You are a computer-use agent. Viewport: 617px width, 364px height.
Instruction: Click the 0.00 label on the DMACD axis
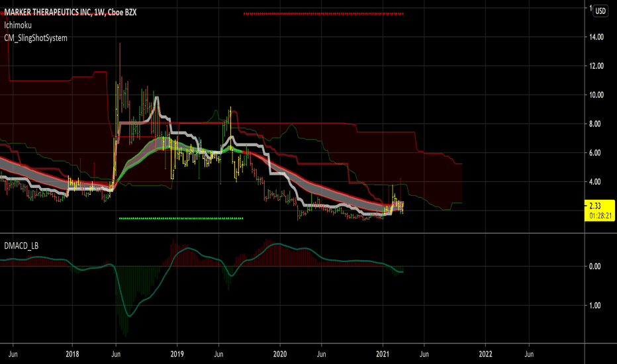point(594,267)
